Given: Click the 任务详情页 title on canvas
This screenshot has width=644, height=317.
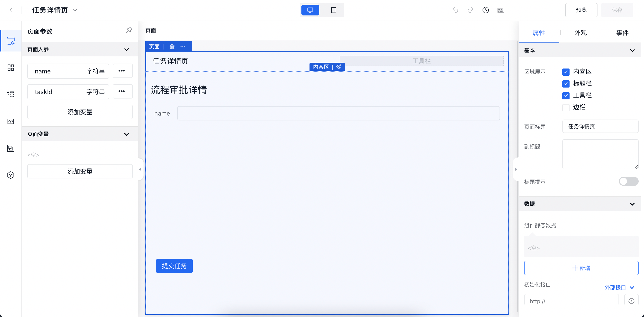Looking at the screenshot, I should [x=170, y=61].
